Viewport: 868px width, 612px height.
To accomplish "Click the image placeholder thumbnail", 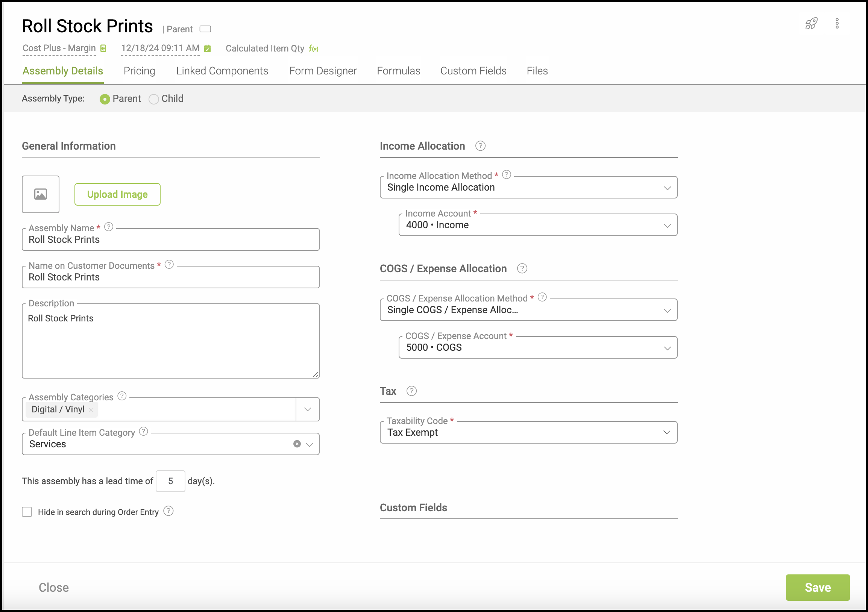I will (41, 194).
